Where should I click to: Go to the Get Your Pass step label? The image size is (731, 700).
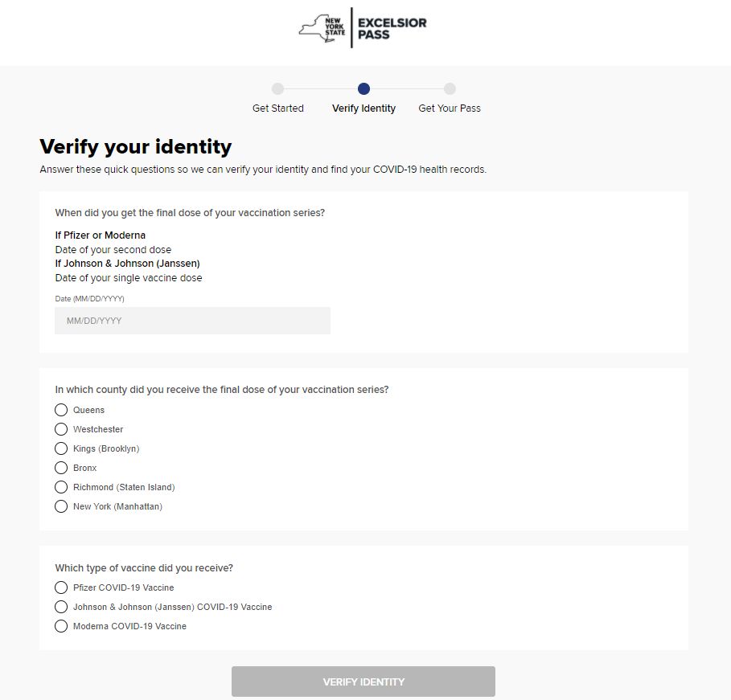click(x=450, y=108)
